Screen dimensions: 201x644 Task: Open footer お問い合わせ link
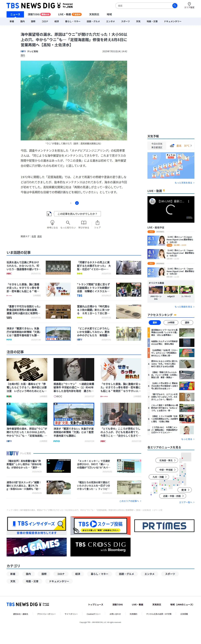pos(115,614)
